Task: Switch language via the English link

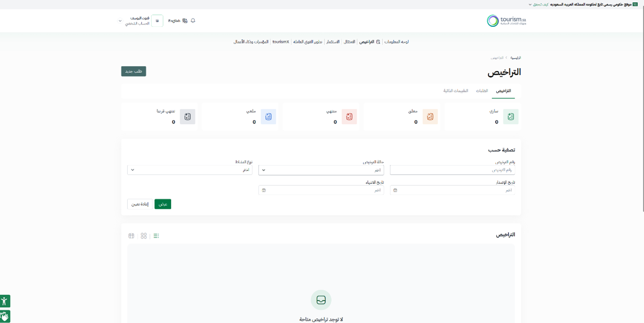Action: (x=174, y=21)
